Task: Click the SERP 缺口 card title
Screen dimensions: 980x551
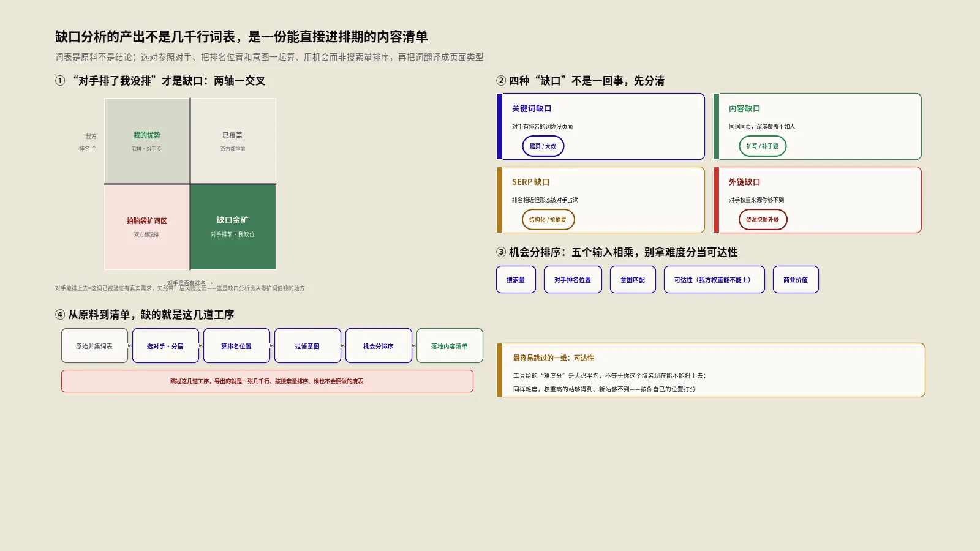Action: click(x=531, y=182)
